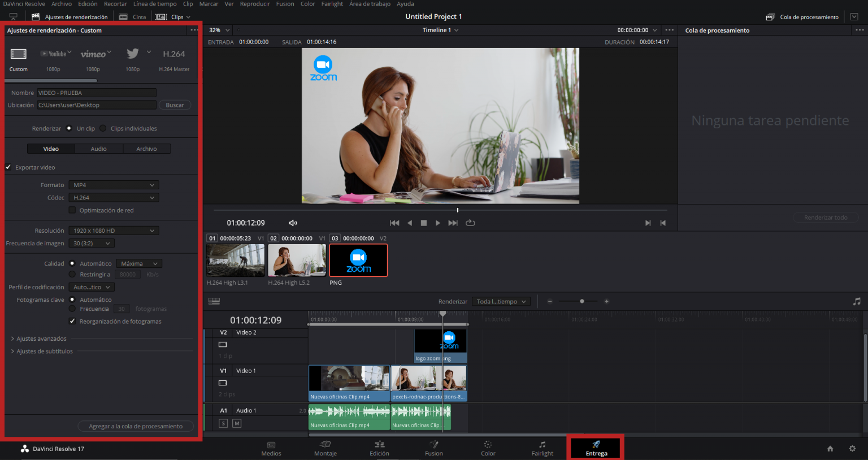
Task: Open the Fairlight menu in menu bar
Action: coord(332,4)
